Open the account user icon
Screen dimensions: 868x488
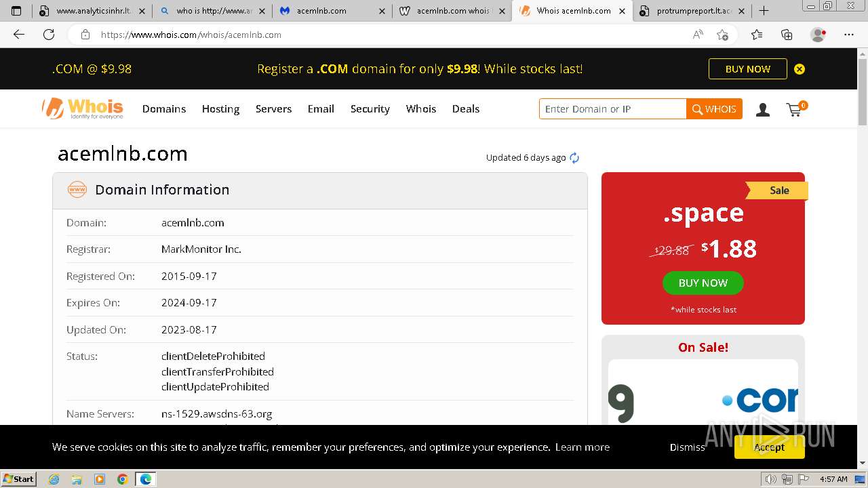[x=763, y=110]
